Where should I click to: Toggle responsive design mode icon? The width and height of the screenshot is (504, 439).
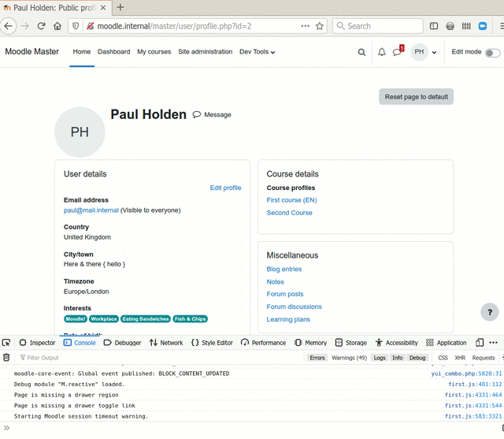tap(480, 343)
